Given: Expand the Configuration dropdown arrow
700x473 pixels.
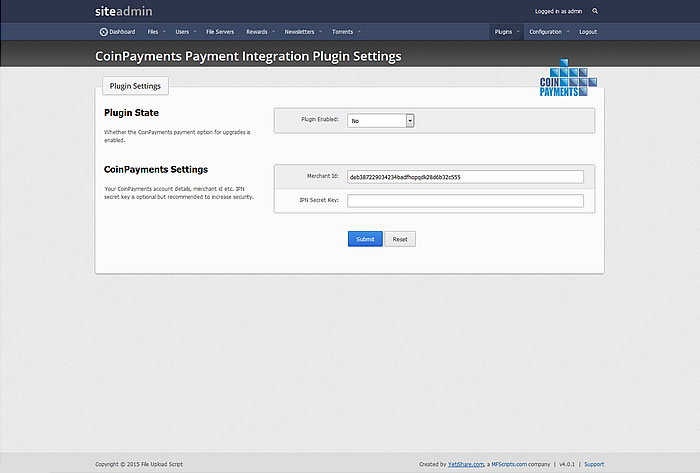Looking at the screenshot, I should [568, 32].
